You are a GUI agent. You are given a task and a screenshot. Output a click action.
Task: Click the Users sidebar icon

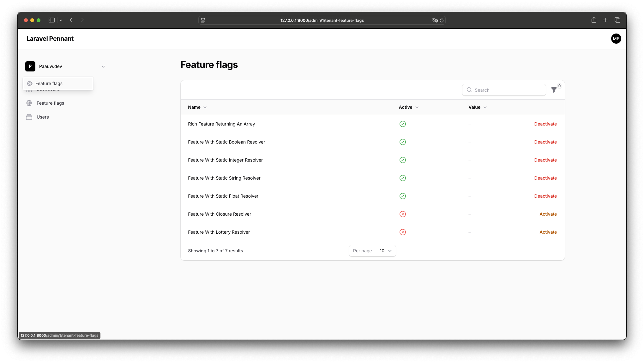29,117
